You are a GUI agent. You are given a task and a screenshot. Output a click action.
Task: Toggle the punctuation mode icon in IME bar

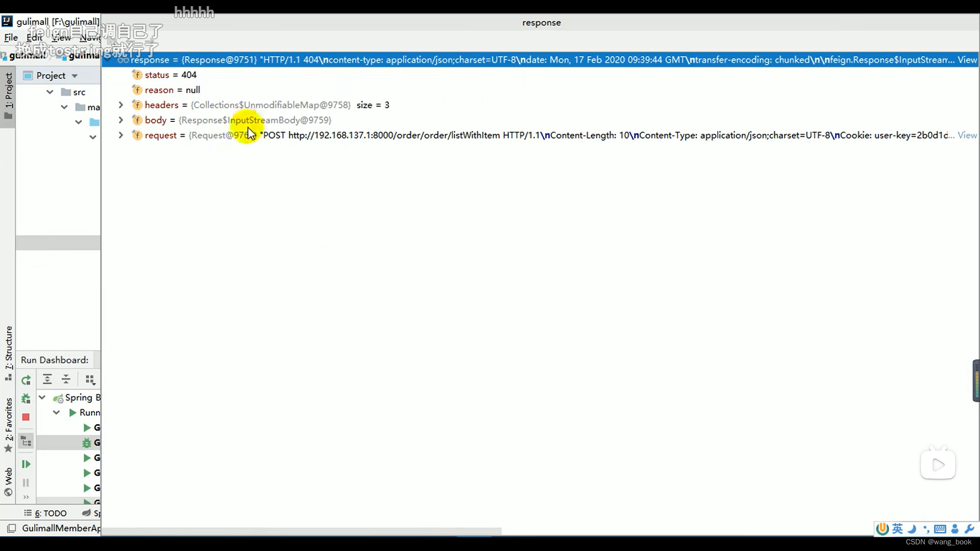(926, 529)
